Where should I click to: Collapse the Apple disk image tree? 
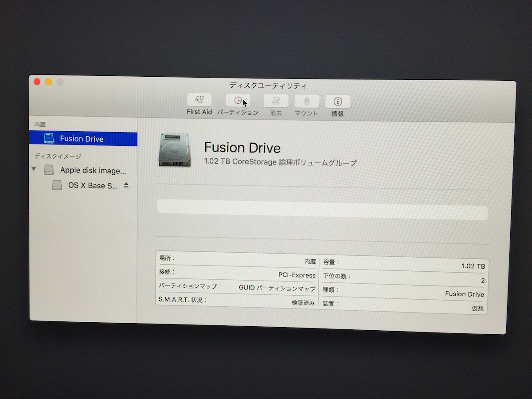click(x=34, y=169)
